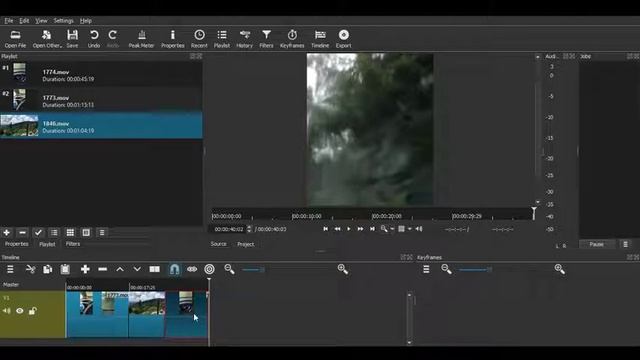Skip to the start of the player
The image size is (640, 360).
click(326, 229)
